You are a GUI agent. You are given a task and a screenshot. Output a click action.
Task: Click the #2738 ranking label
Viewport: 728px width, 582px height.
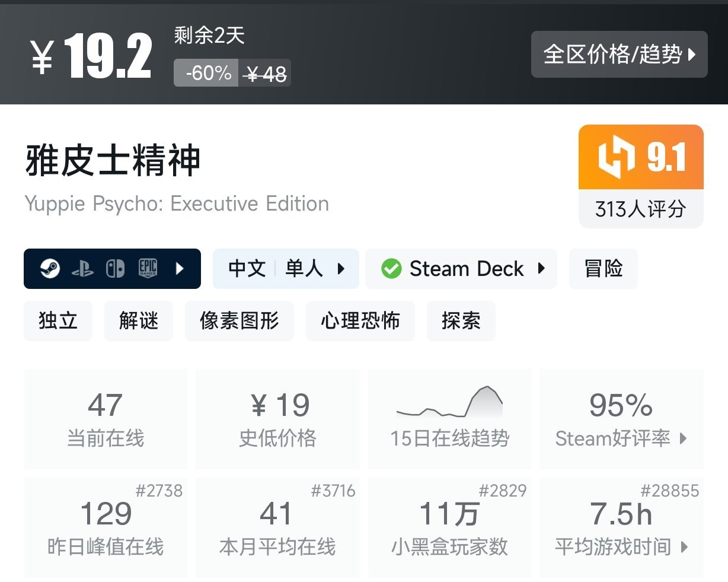[159, 491]
